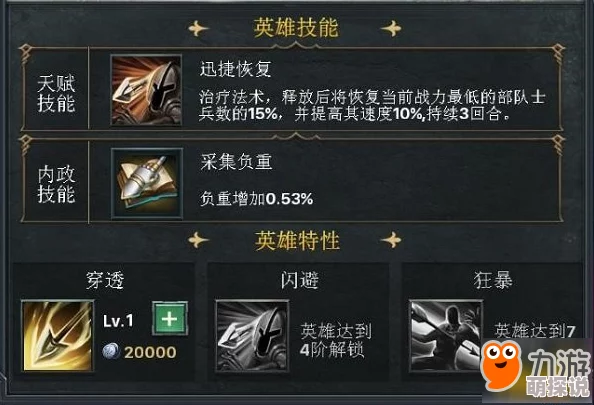Click the 狂暴 trait name label
The width and height of the screenshot is (594, 405).
(493, 280)
